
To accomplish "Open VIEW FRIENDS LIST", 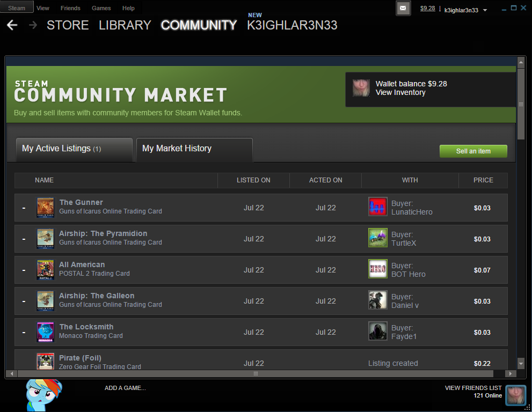I will [473, 388].
